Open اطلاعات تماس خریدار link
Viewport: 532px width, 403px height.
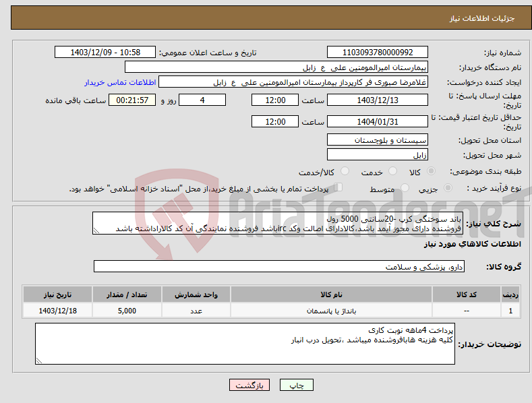(x=120, y=82)
